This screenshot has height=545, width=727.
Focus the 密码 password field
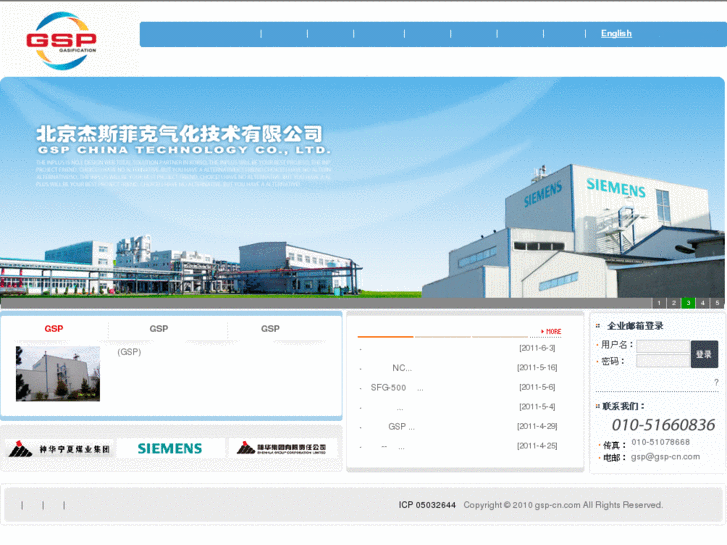pos(663,361)
